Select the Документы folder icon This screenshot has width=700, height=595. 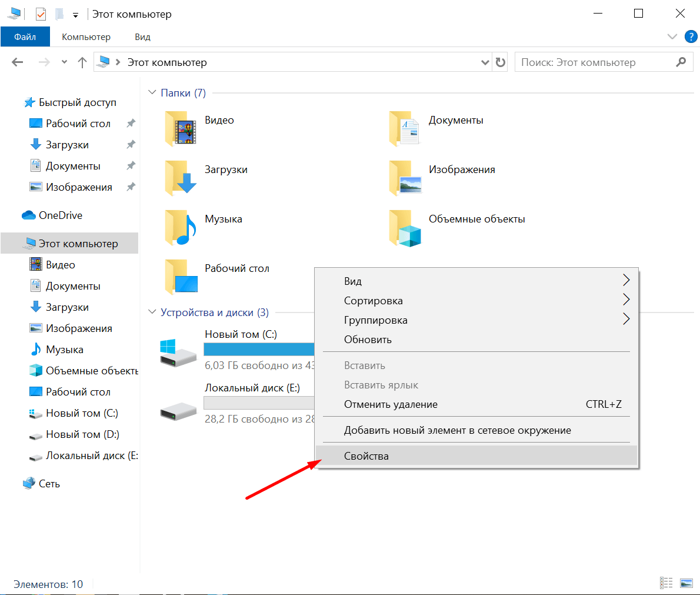click(x=405, y=128)
